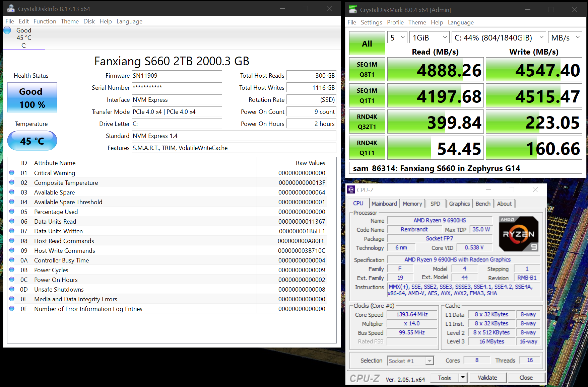Click CrystalDiskInfo app icon in title bar
This screenshot has height=387, width=588.
click(11, 9)
